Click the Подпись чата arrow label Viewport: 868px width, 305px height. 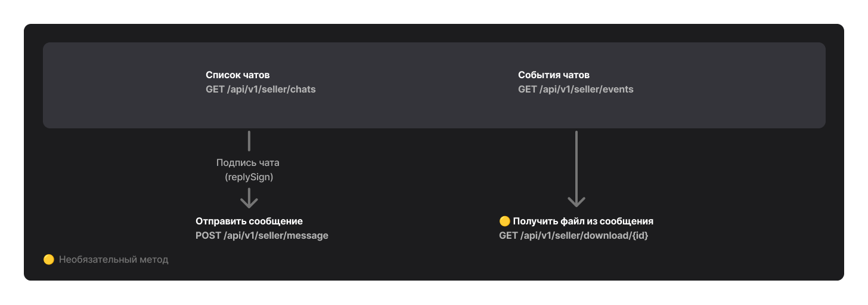pos(248,162)
